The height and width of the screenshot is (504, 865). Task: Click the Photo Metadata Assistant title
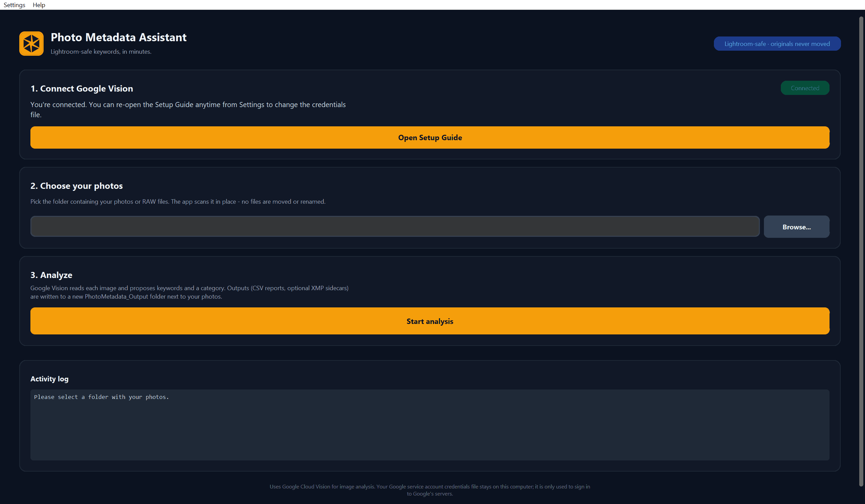click(x=118, y=37)
